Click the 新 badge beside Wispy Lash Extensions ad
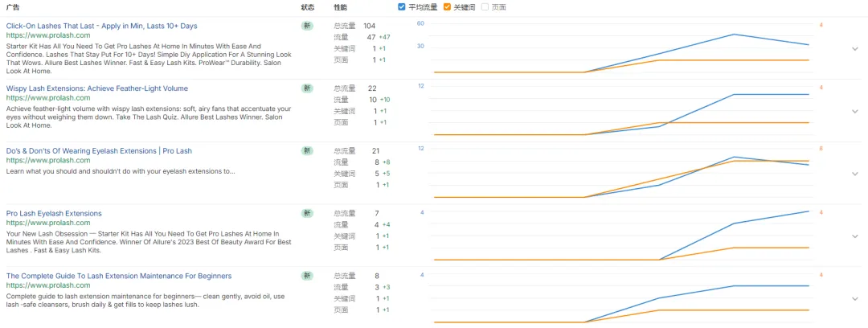Viewport: 868px width, 328px height. pos(307,88)
